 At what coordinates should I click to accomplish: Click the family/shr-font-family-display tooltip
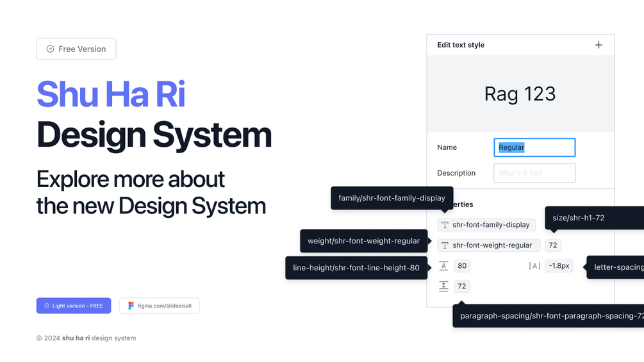click(392, 198)
